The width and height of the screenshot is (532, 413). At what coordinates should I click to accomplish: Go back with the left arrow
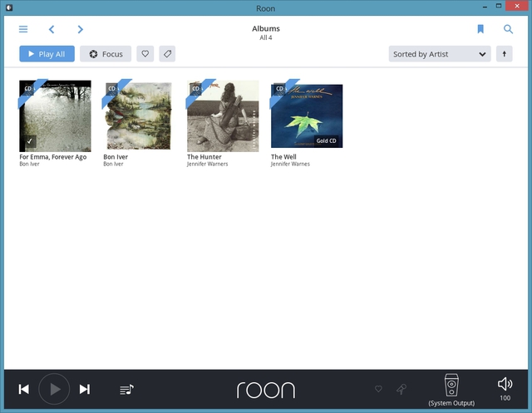coord(52,29)
